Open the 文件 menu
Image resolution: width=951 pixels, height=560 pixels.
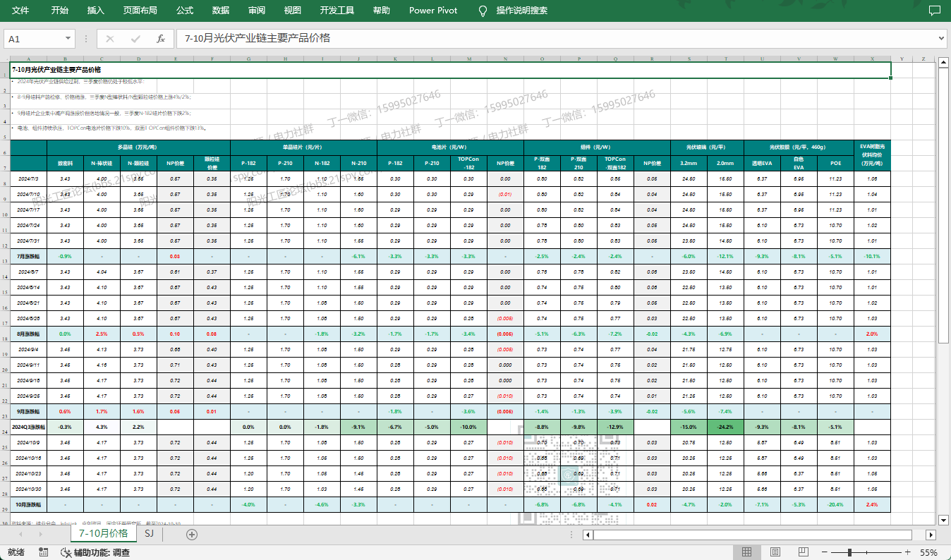(x=20, y=11)
